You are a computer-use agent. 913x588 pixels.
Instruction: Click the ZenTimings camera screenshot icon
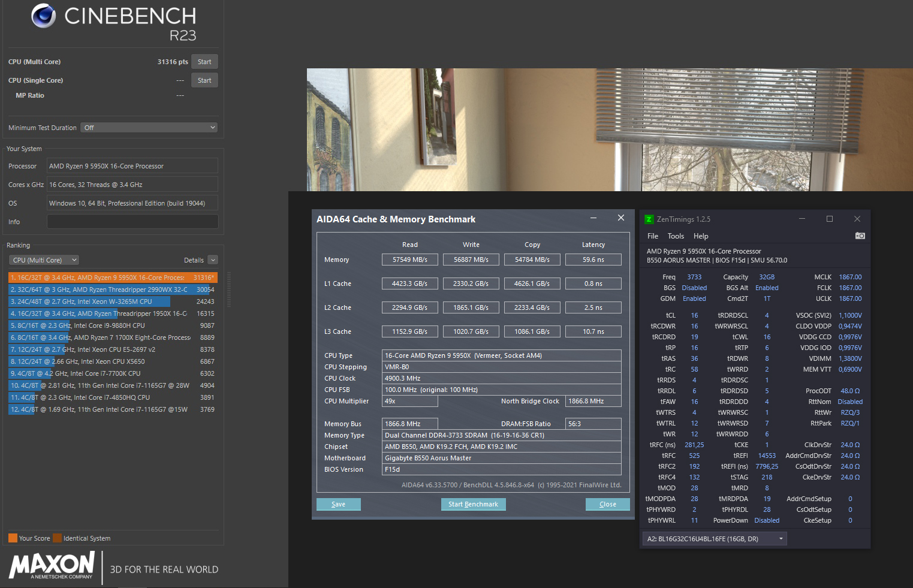coord(860,236)
